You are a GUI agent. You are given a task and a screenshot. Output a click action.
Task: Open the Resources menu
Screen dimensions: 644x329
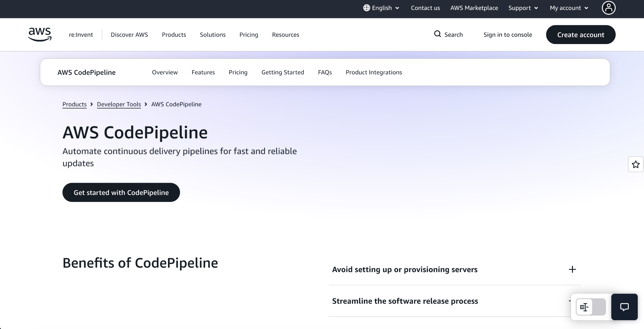(286, 35)
